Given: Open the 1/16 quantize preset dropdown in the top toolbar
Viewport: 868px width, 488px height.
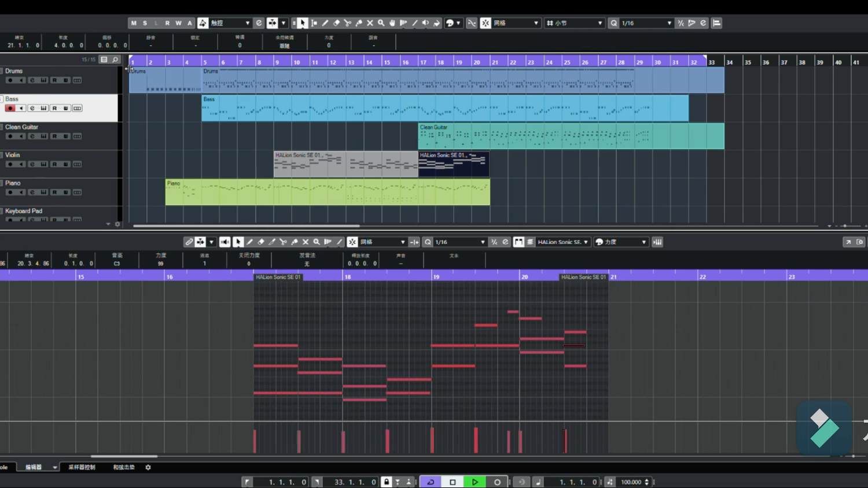Looking at the screenshot, I should click(646, 23).
